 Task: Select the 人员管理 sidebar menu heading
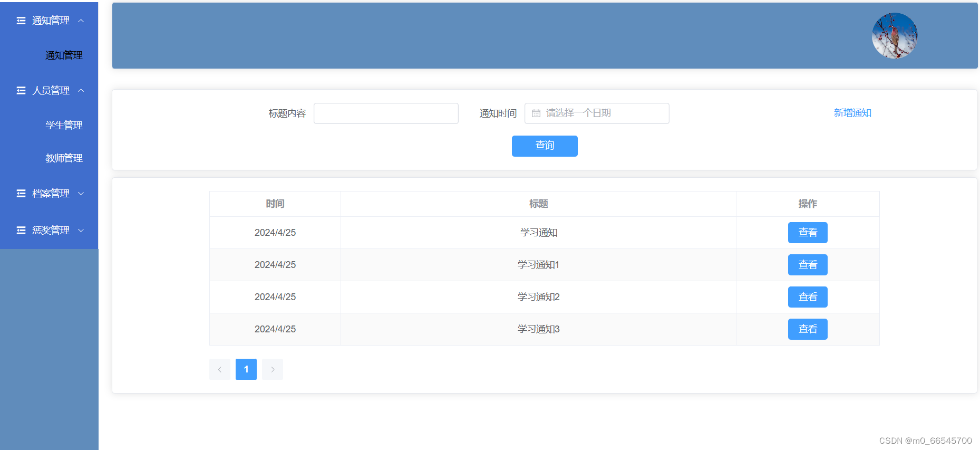[x=49, y=91]
